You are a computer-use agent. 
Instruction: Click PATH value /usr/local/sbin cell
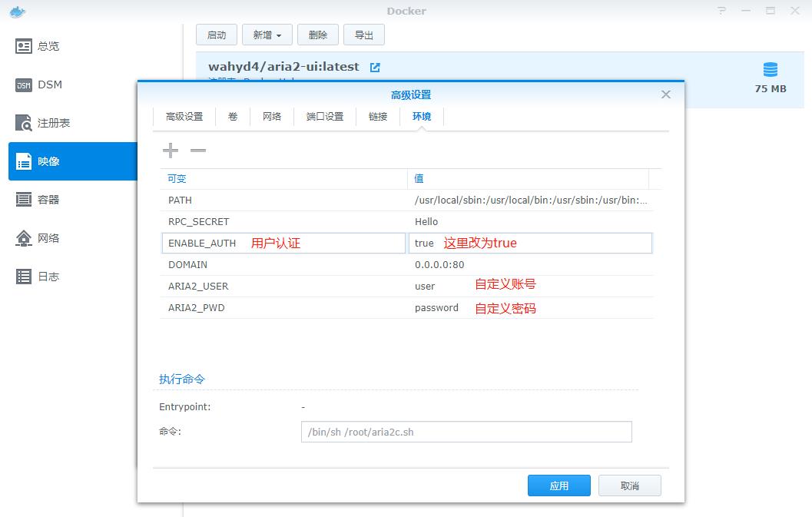click(x=531, y=200)
